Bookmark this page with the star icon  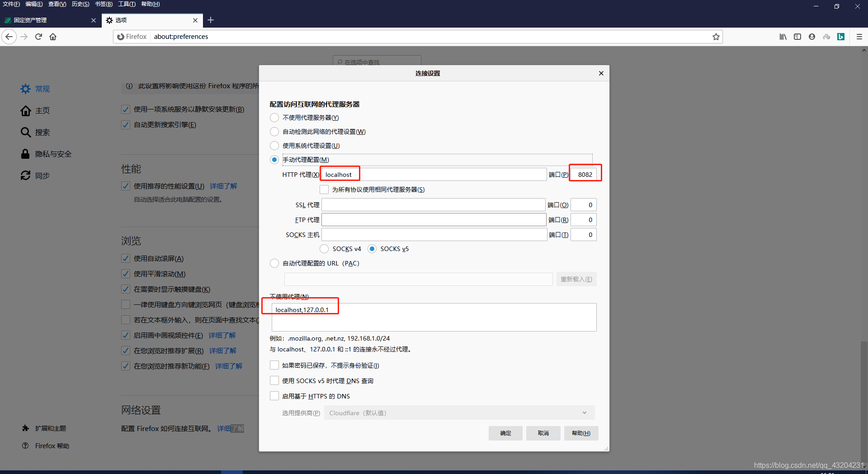(716, 37)
